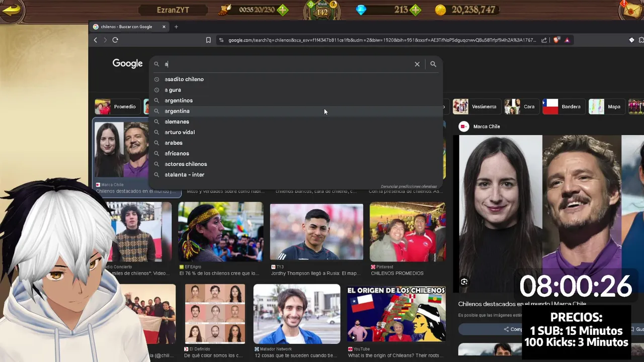
Task: Select the Promedio filter chip
Action: tap(117, 107)
